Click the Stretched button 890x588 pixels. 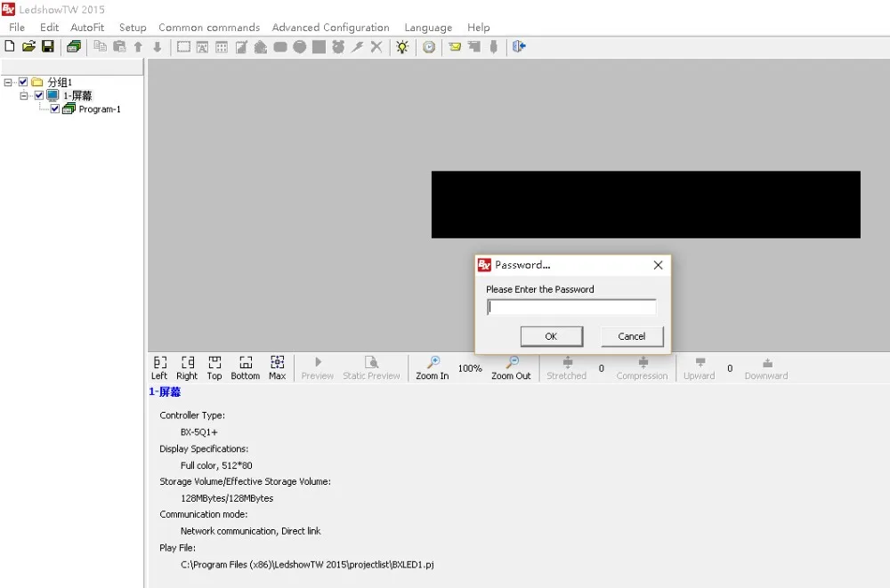[566, 367]
